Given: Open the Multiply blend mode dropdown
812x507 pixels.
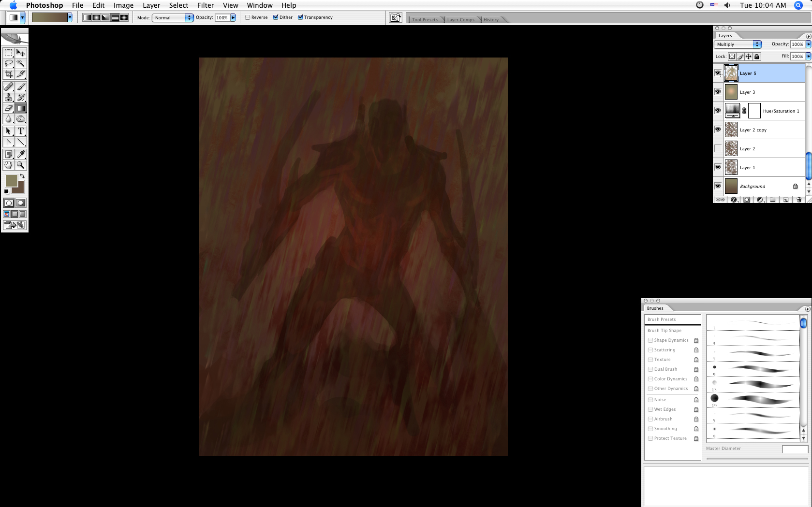Looking at the screenshot, I should click(738, 44).
